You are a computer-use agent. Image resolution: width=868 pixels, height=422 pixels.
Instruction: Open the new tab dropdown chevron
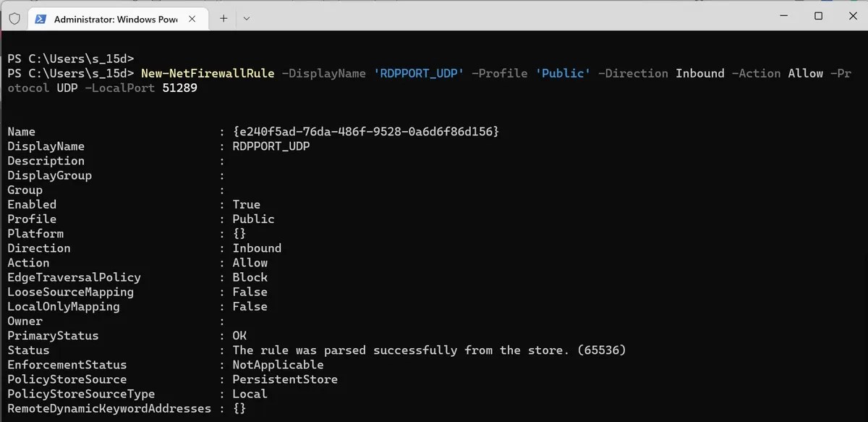(x=246, y=18)
